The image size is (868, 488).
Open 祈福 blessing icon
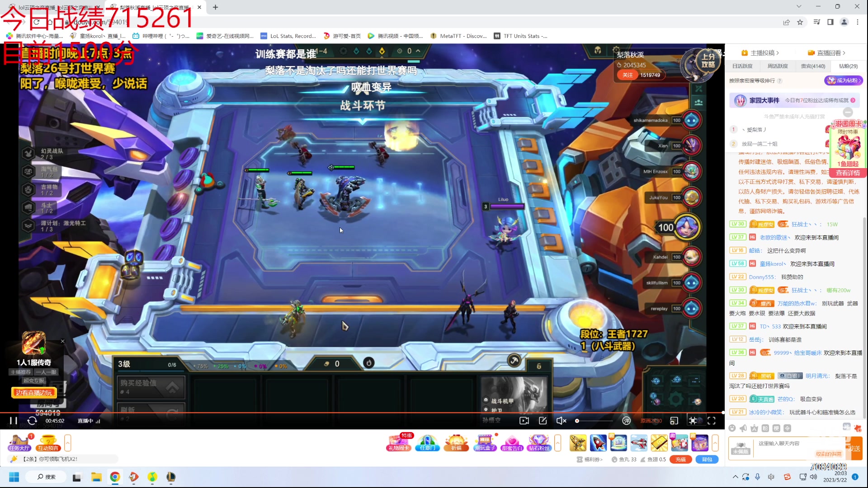tap(456, 443)
